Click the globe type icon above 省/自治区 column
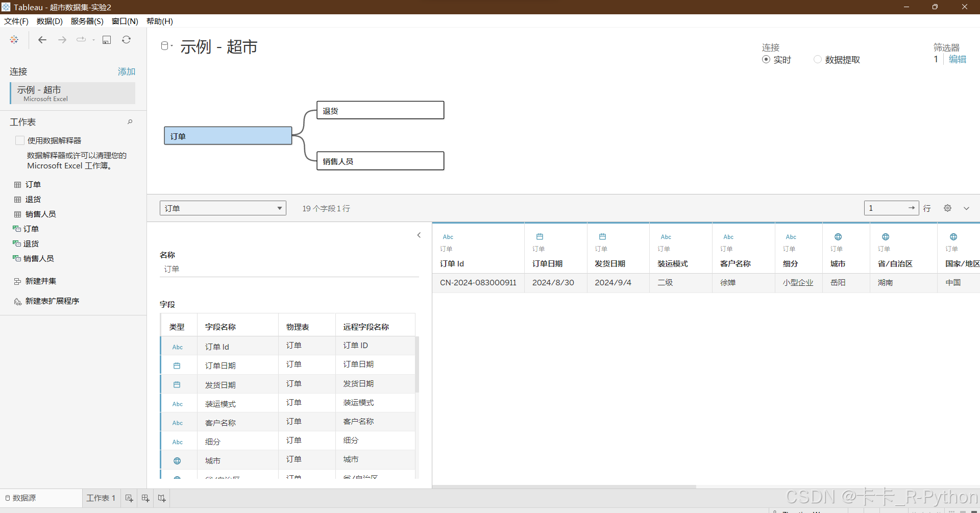The height and width of the screenshot is (513, 980). 886,237
